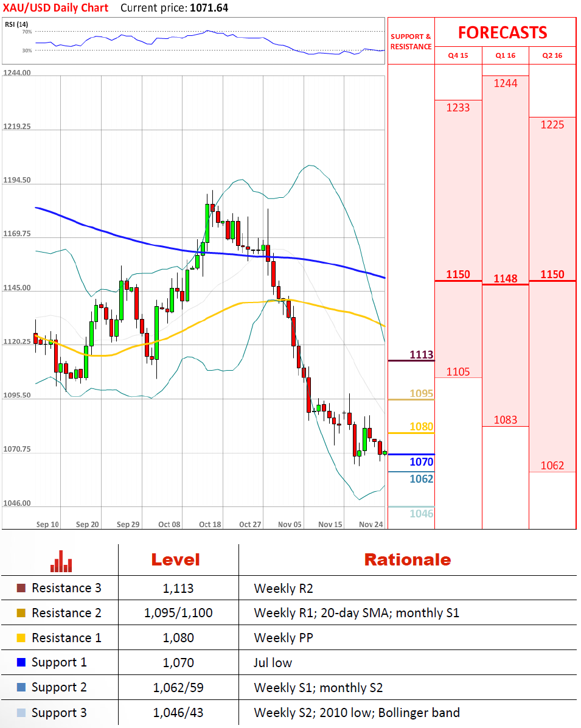Image resolution: width=581 pixels, height=728 pixels.
Task: Click the FORECASTS heading
Action: click(503, 32)
